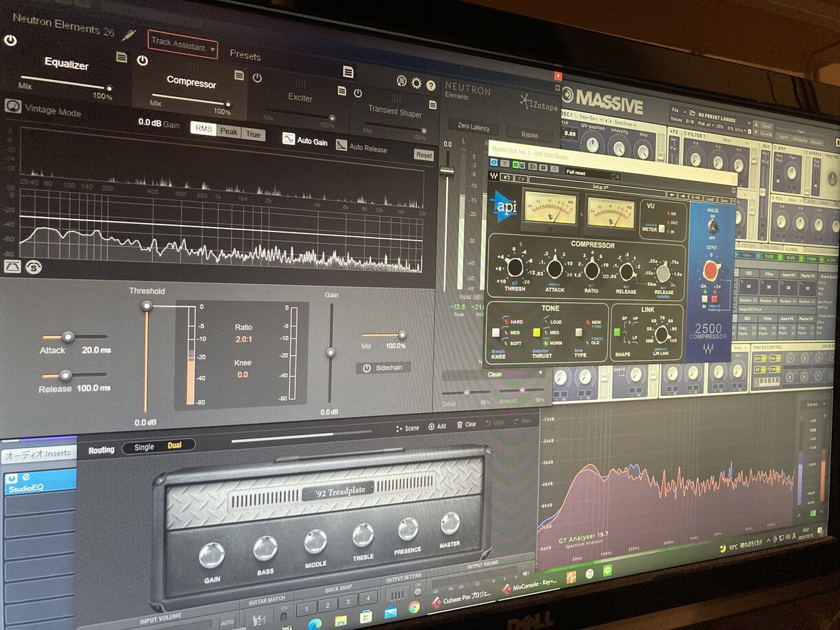Open the Exciter module preset list icon
The image size is (840, 630).
coord(342,91)
